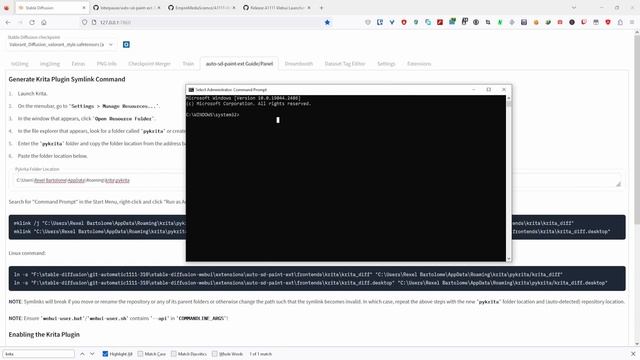640x360 pixels.
Task: Open the browser home page icon
Action: pos(44,22)
